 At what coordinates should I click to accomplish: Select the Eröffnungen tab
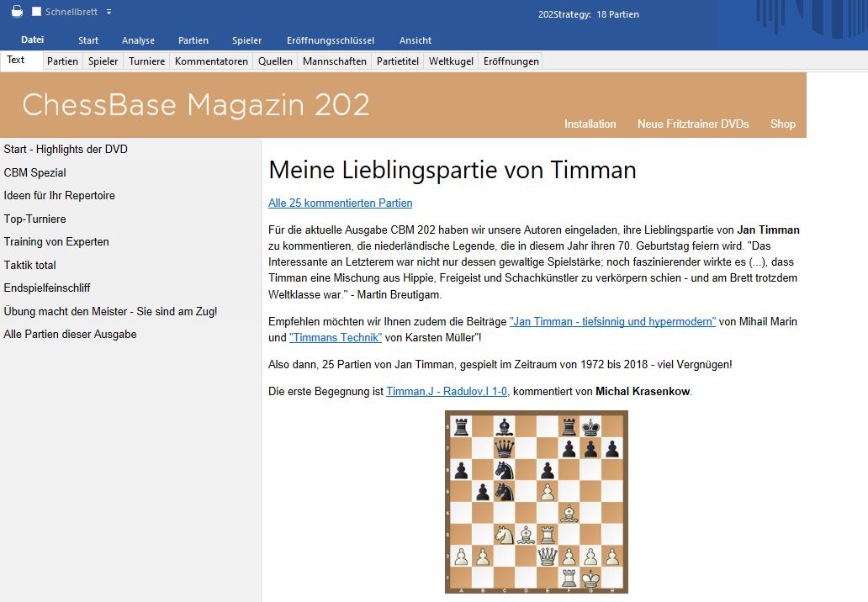point(511,61)
